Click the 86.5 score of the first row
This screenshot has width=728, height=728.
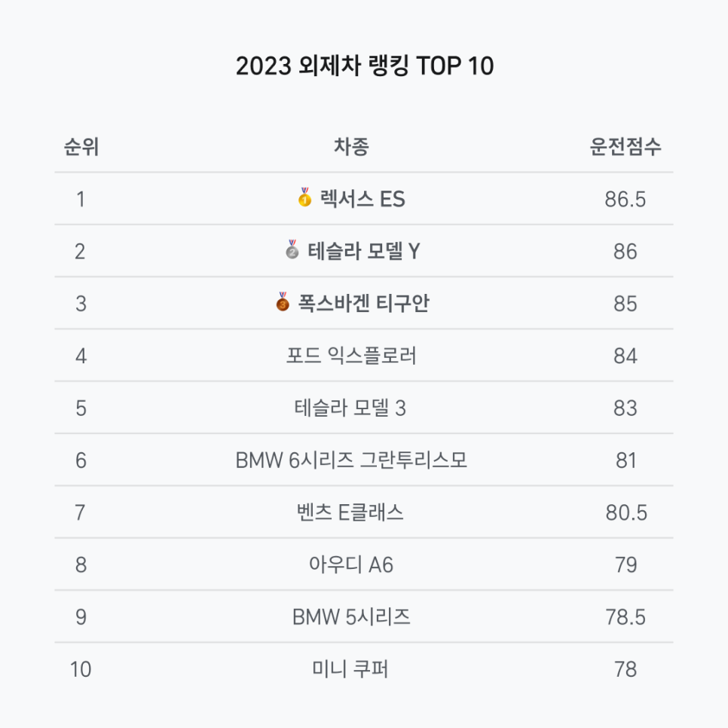coord(626,200)
